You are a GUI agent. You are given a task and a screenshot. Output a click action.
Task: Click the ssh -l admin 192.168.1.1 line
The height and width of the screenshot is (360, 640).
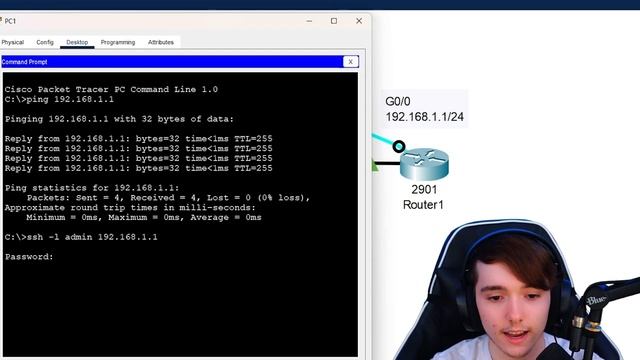point(81,237)
